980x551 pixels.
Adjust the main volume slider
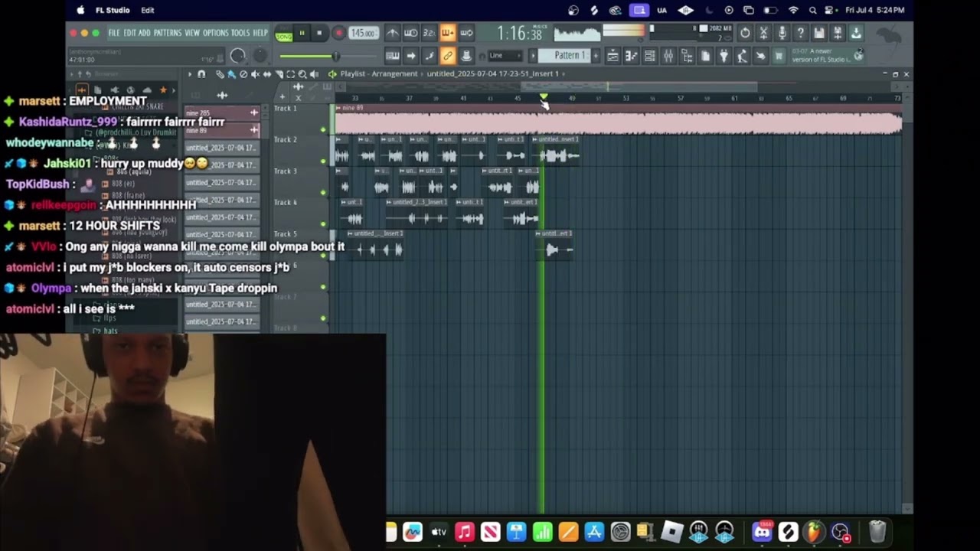[x=328, y=56]
